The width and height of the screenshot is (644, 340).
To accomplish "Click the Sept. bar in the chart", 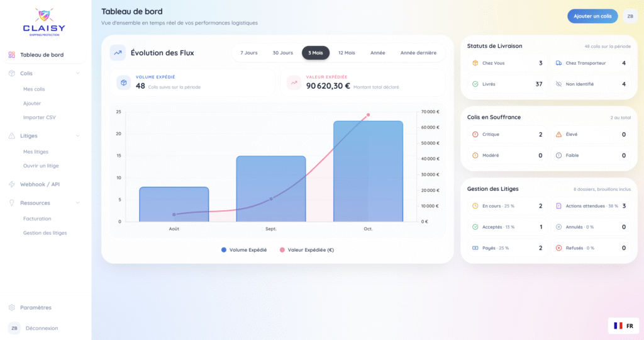I will coord(271,189).
